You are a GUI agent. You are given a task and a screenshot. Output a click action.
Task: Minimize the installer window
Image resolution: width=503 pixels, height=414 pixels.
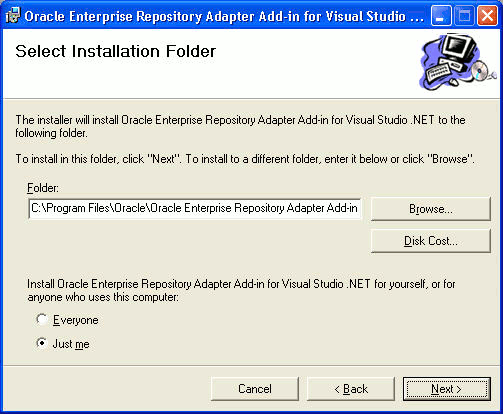(440, 16)
